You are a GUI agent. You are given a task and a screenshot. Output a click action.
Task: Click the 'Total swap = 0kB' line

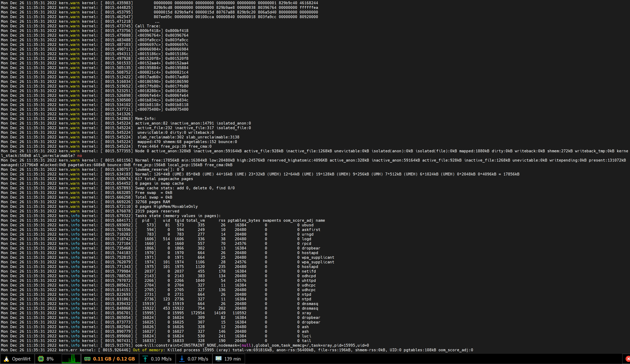coord(154,197)
